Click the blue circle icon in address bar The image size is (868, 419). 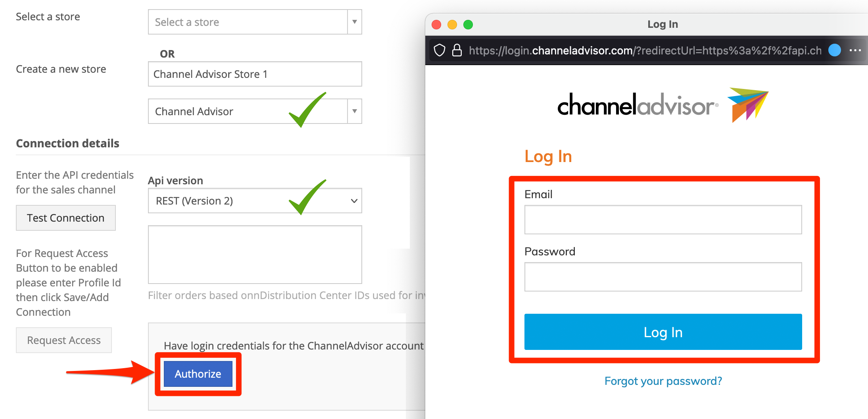click(835, 50)
